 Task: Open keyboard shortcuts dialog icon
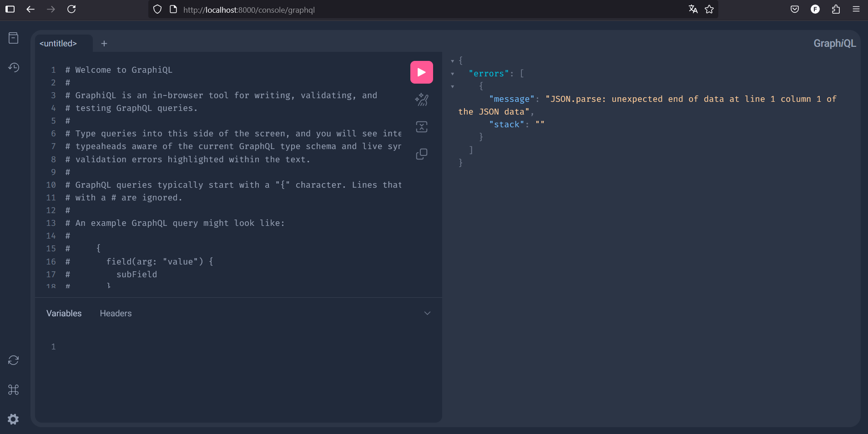point(14,389)
